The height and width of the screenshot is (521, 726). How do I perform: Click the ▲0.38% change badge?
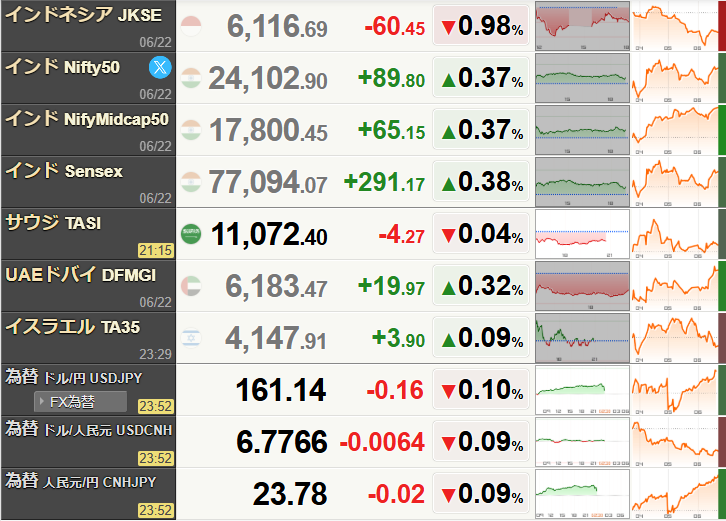point(481,182)
